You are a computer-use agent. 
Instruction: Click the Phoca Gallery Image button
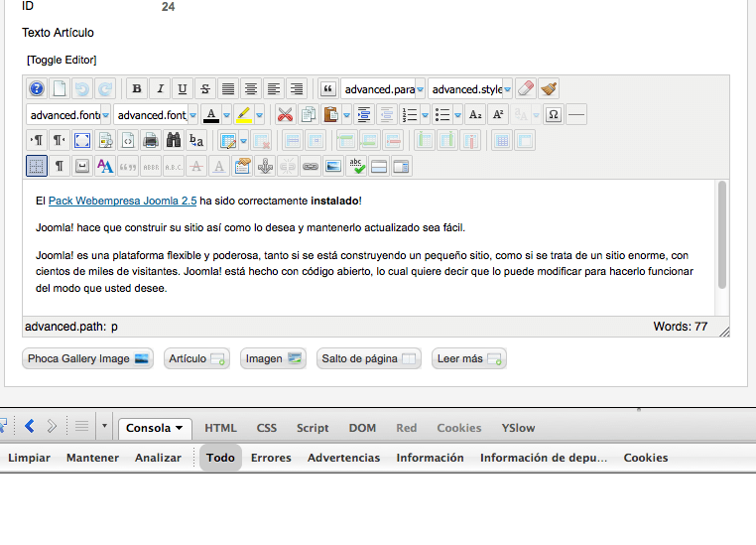[x=87, y=358]
